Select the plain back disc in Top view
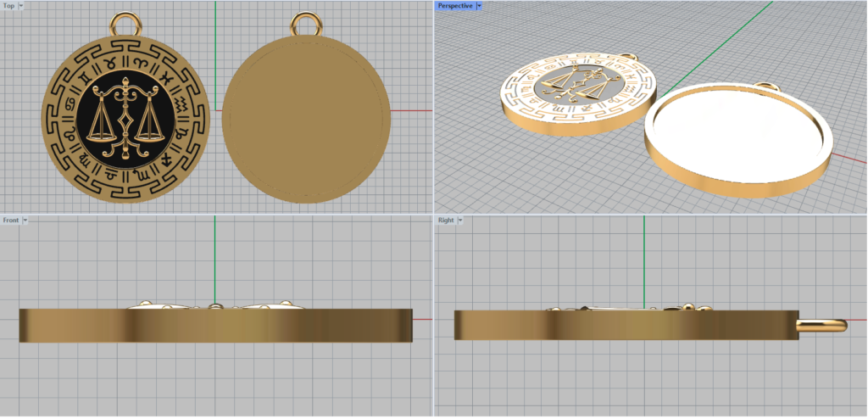868x419 pixels. (x=305, y=119)
